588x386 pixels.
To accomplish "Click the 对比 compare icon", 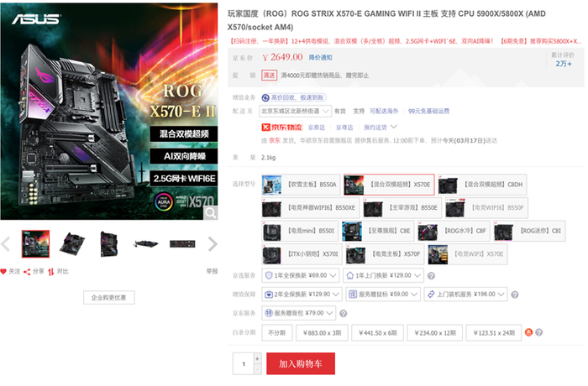I will [50, 272].
